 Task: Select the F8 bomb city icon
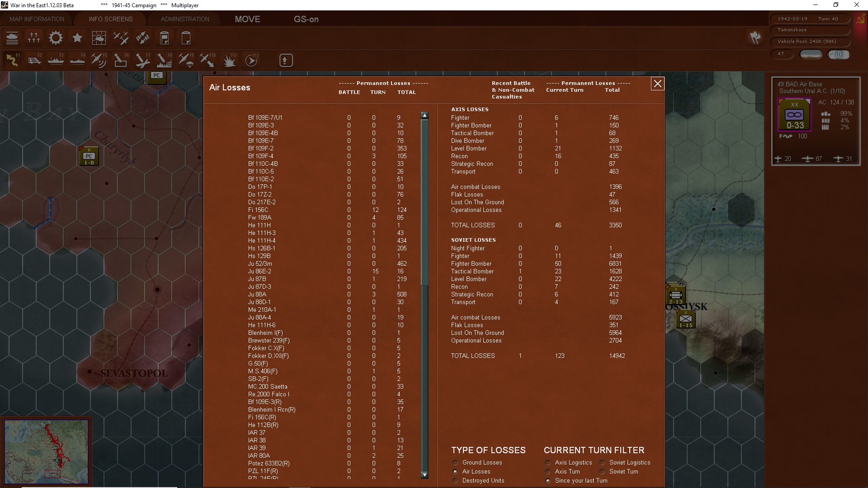pyautogui.click(x=164, y=60)
